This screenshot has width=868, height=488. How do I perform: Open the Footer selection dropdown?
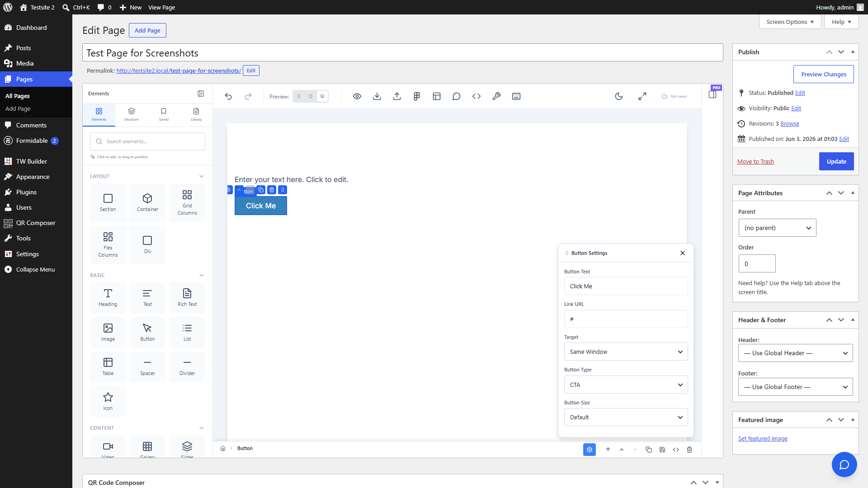pos(796,387)
